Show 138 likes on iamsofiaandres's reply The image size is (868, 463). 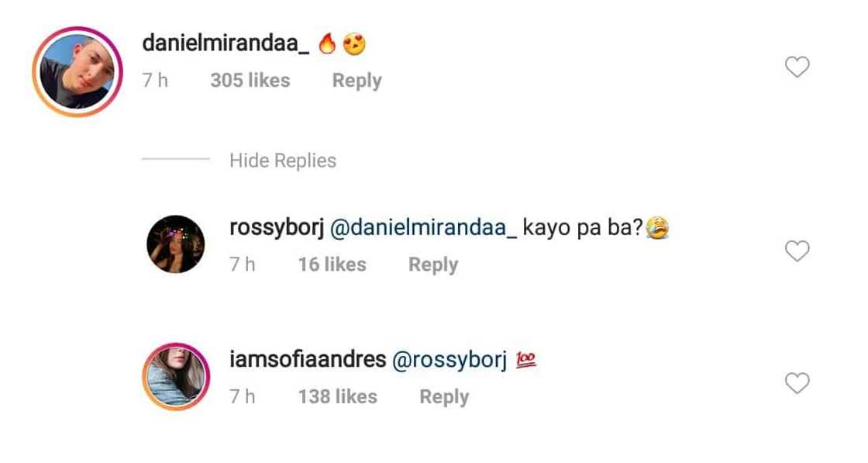coord(338,397)
